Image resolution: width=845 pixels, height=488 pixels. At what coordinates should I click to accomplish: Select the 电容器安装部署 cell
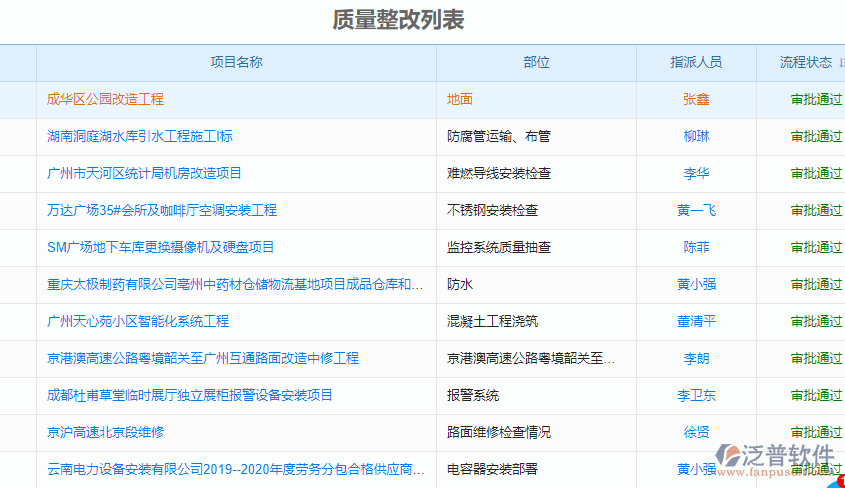click(492, 469)
